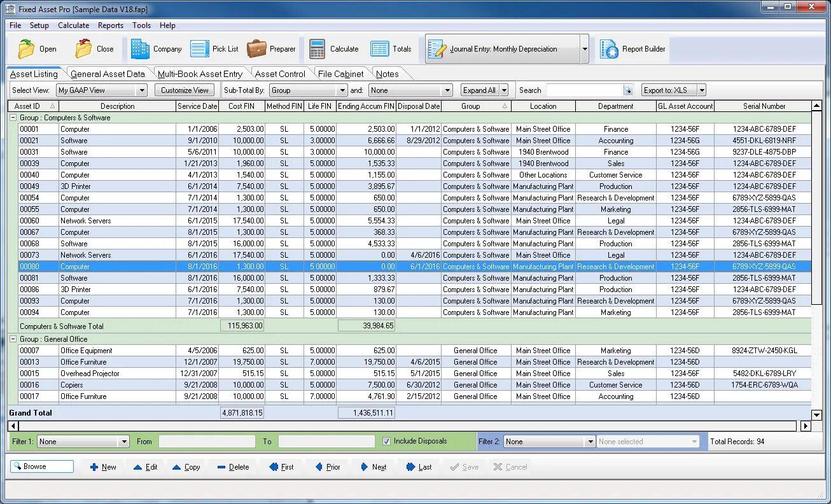
Task: Click the Filter 1 From field
Action: (x=207, y=442)
